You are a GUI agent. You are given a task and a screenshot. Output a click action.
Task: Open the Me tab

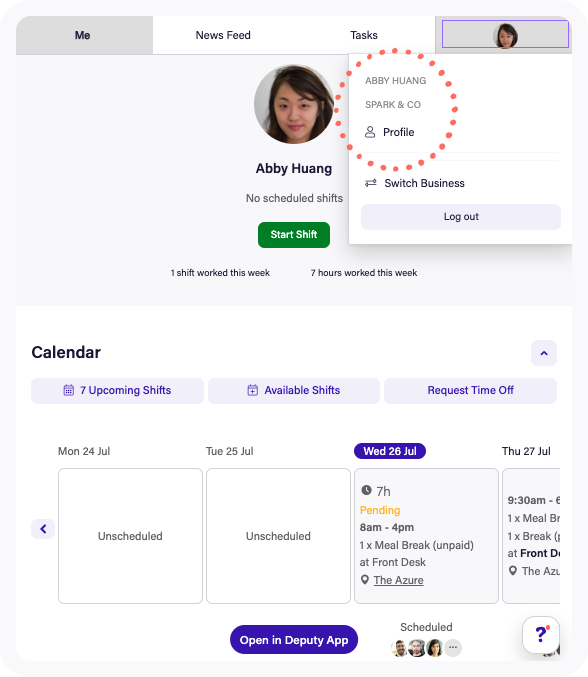pos(84,35)
